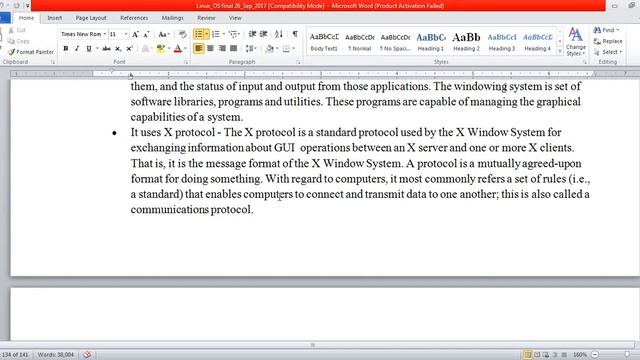Open the References tab
640x360 pixels.
[134, 18]
